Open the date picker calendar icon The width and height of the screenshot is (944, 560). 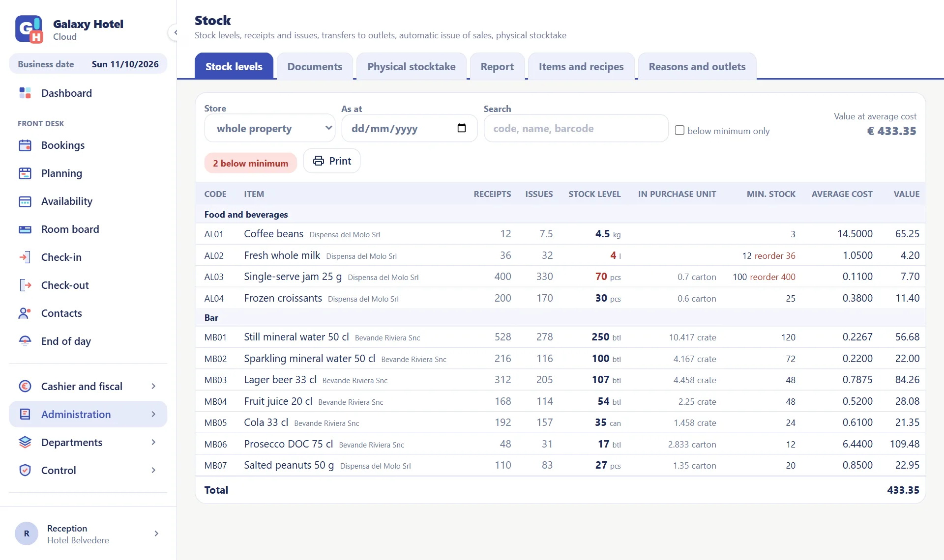point(462,128)
